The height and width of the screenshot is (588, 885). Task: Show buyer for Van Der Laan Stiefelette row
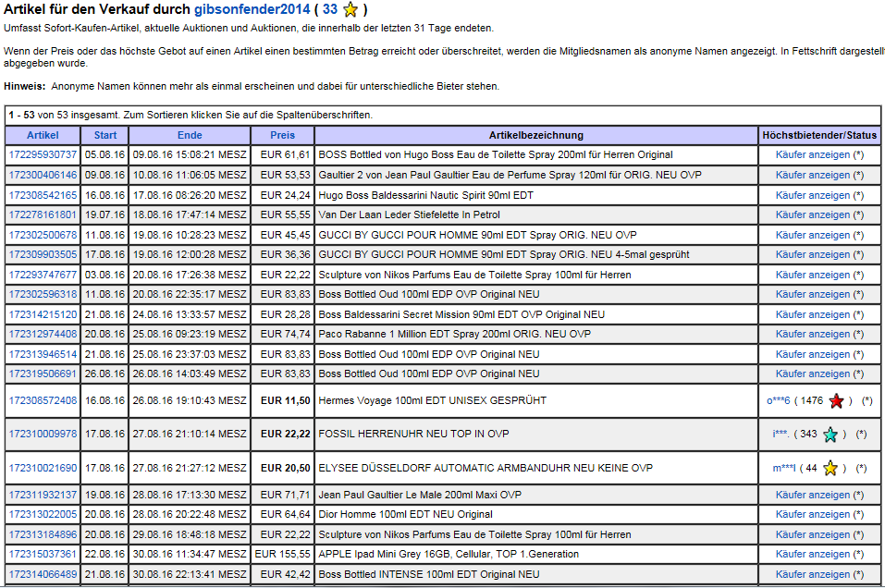(x=813, y=214)
